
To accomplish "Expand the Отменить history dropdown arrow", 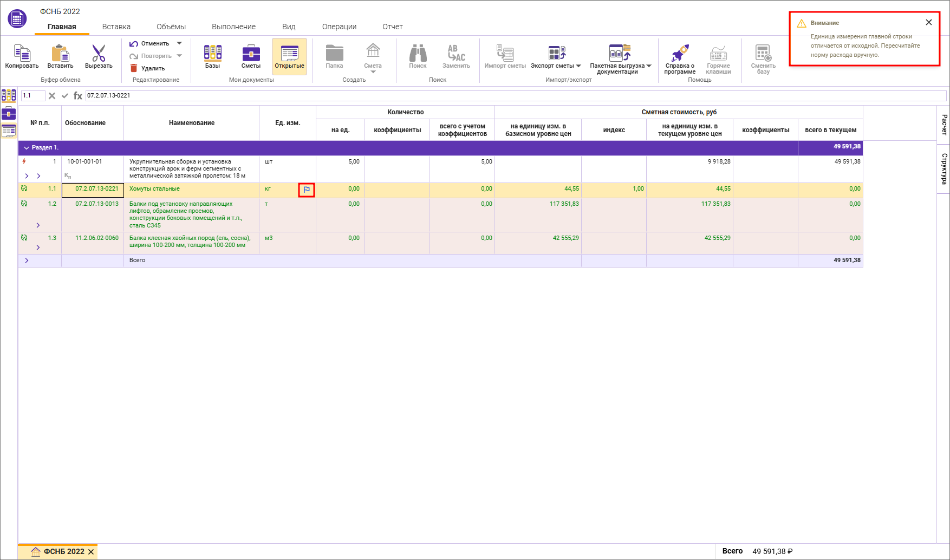I will tap(179, 43).
